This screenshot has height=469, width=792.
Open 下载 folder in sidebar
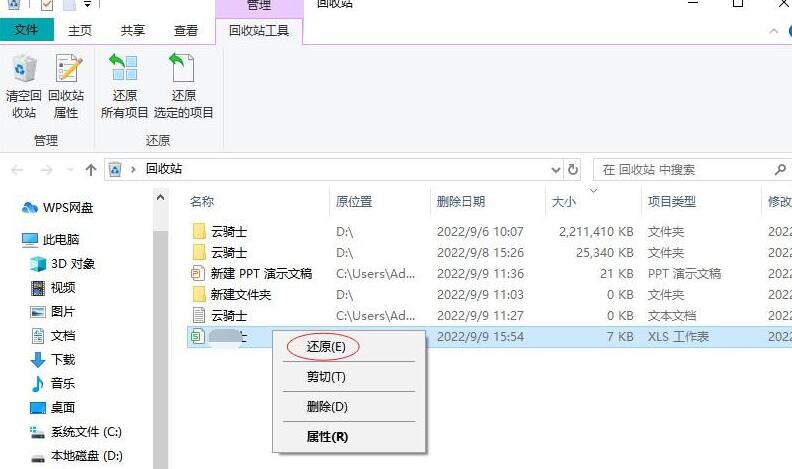53,359
